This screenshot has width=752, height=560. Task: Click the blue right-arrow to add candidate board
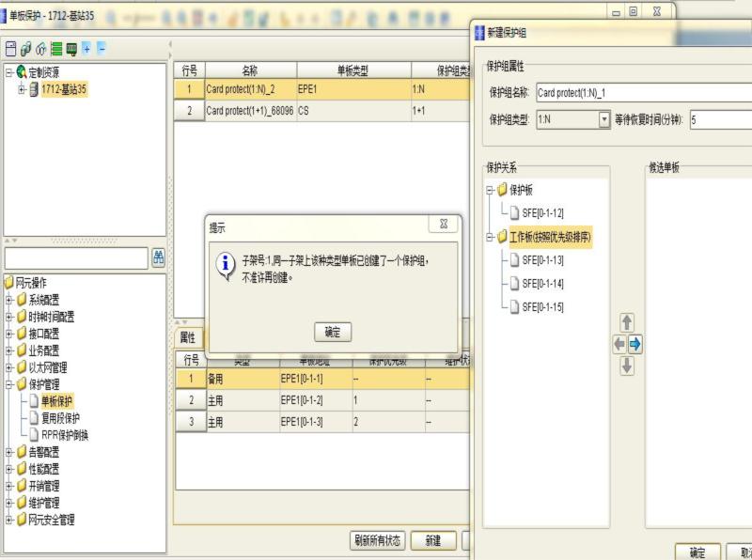pyautogui.click(x=635, y=343)
